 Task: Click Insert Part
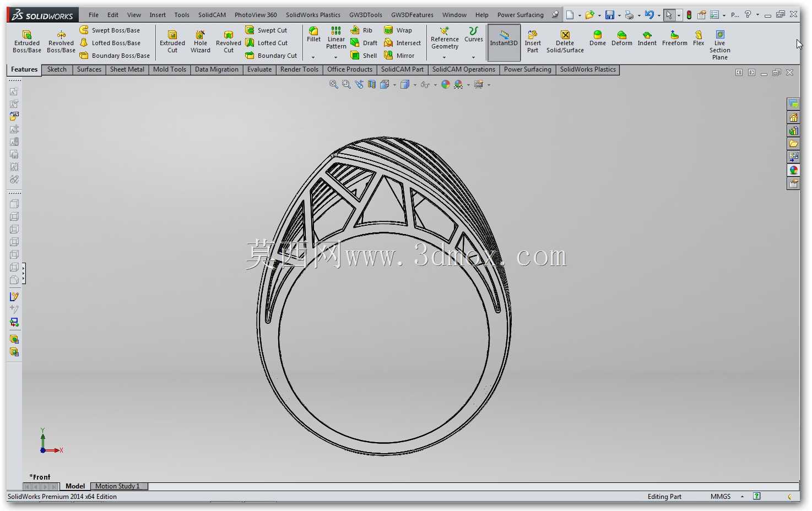(x=533, y=42)
